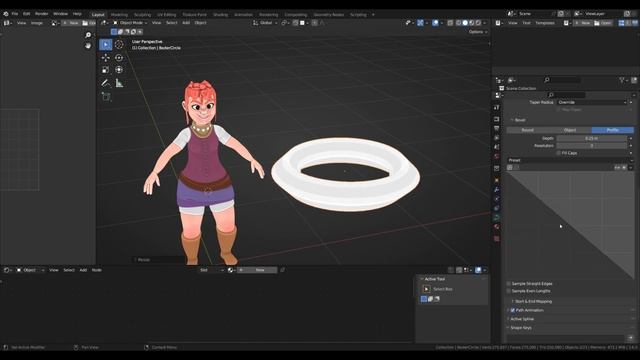Open the Global orientation dropdown
640x360 pixels.
click(265, 23)
